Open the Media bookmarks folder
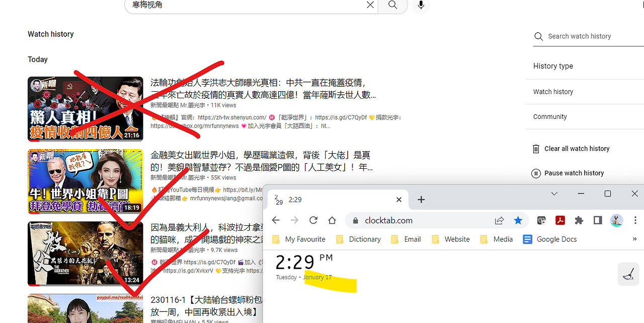This screenshot has width=644, height=323. pyautogui.click(x=497, y=239)
